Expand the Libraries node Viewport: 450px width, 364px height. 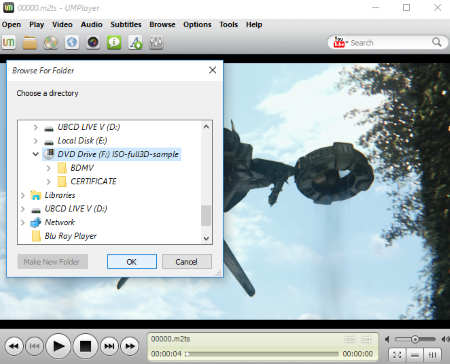pos(23,195)
